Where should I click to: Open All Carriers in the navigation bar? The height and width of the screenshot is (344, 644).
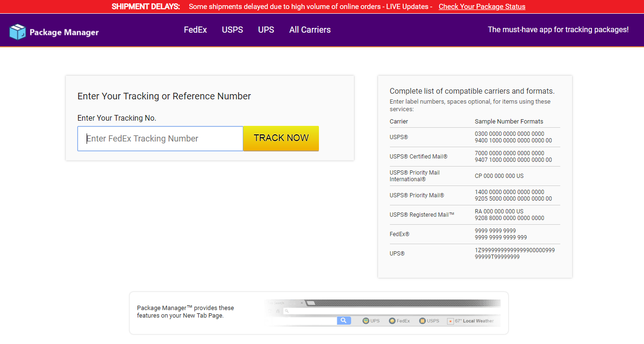point(310,30)
